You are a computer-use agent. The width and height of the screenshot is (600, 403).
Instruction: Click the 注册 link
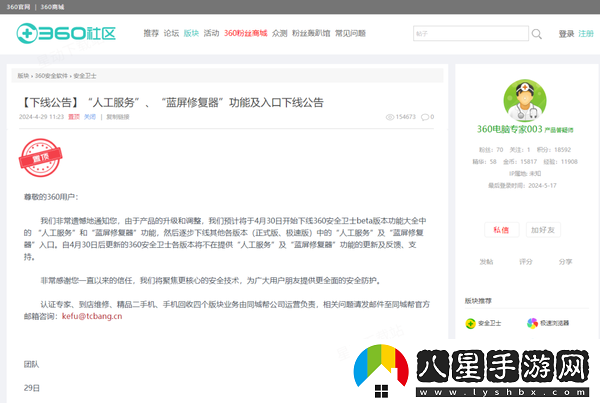click(x=586, y=34)
